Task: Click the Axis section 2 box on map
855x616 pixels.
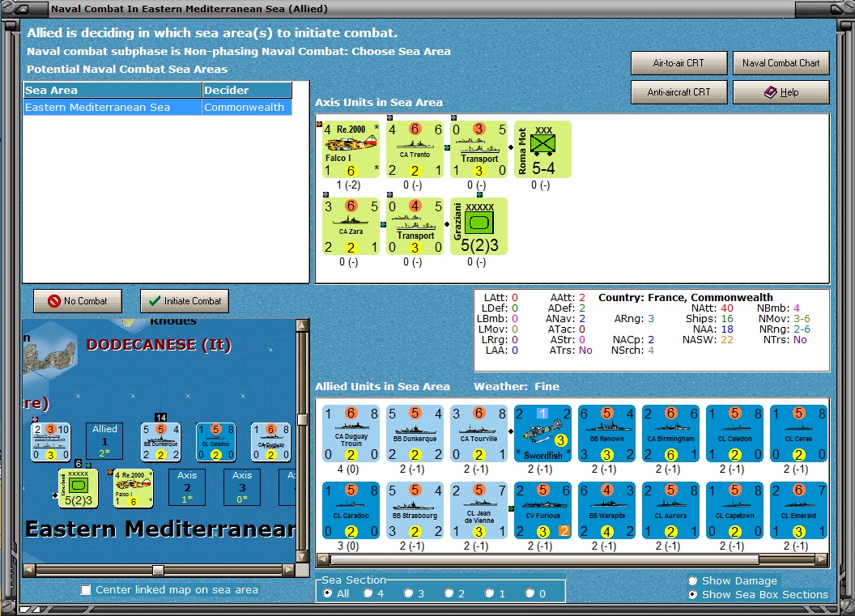Action: [187, 487]
